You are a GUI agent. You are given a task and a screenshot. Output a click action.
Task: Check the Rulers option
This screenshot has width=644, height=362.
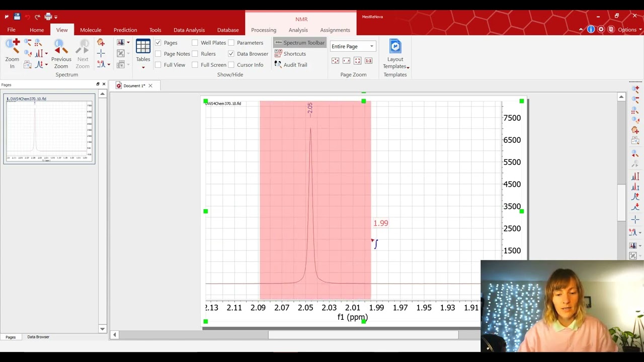[195, 54]
